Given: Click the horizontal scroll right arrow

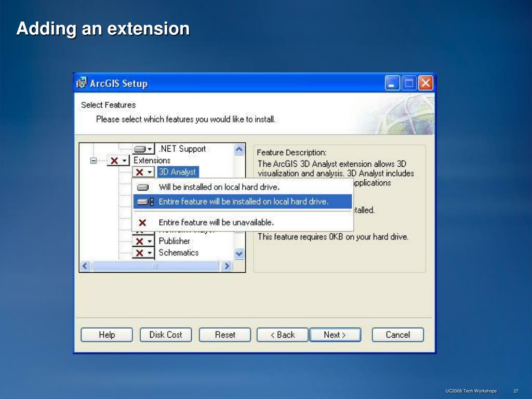Looking at the screenshot, I should pos(227,266).
